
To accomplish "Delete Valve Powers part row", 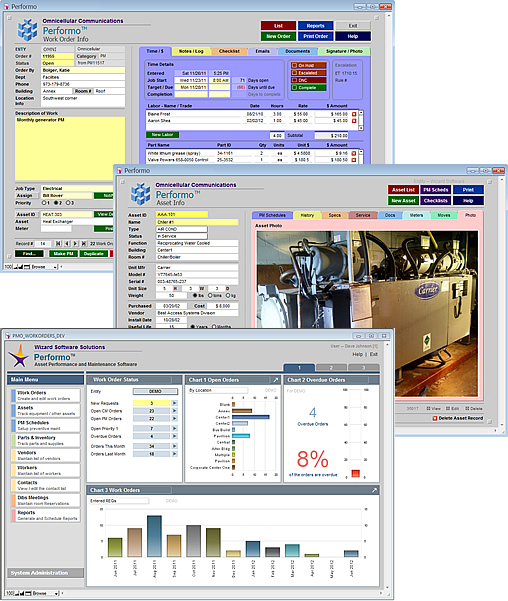I will (x=354, y=160).
